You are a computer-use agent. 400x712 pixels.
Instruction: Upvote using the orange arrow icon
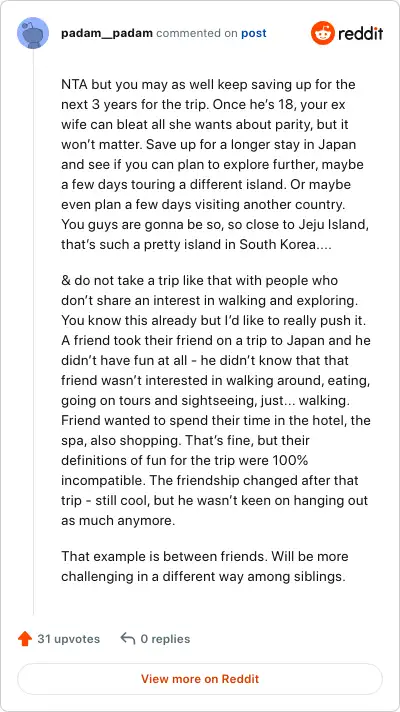[x=25, y=639]
